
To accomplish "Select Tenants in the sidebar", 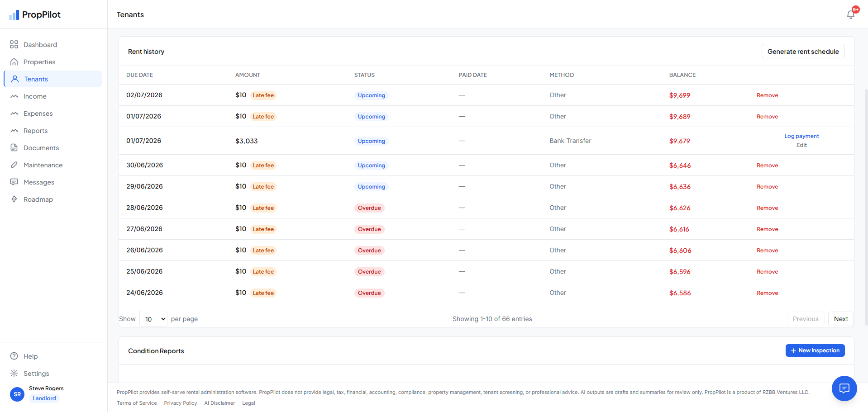I will tap(52, 79).
